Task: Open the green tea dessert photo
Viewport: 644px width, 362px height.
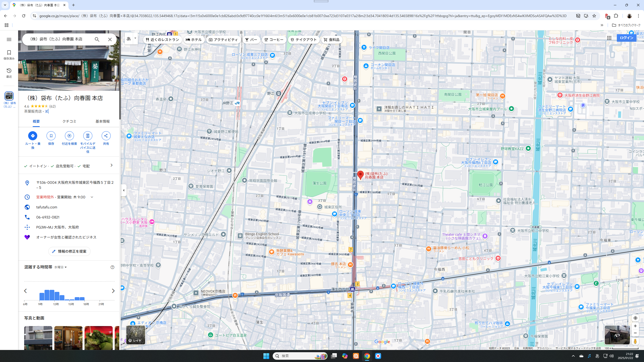Action: click(x=99, y=338)
